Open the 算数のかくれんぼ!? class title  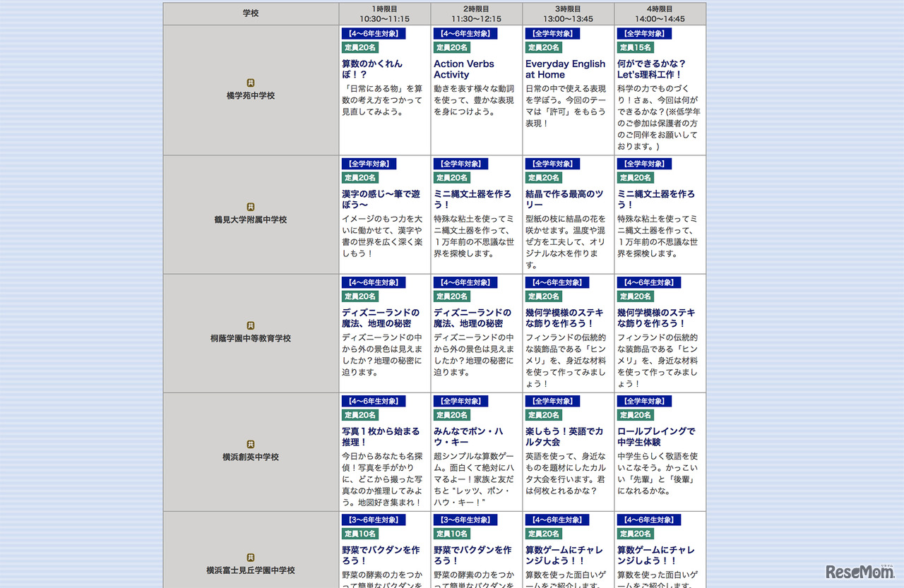pyautogui.click(x=372, y=69)
